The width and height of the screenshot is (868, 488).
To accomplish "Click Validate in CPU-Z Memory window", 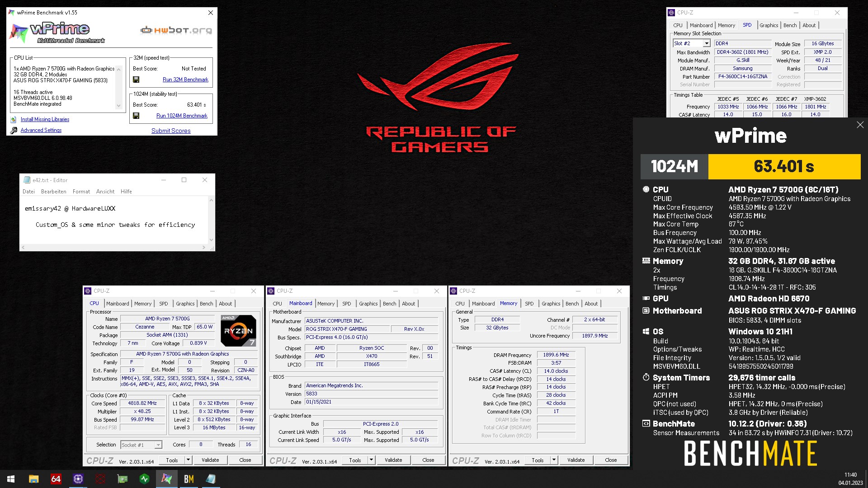I will tap(576, 460).
